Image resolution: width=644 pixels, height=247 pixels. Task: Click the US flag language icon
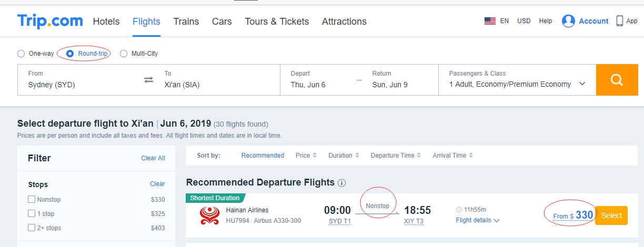[x=490, y=21]
